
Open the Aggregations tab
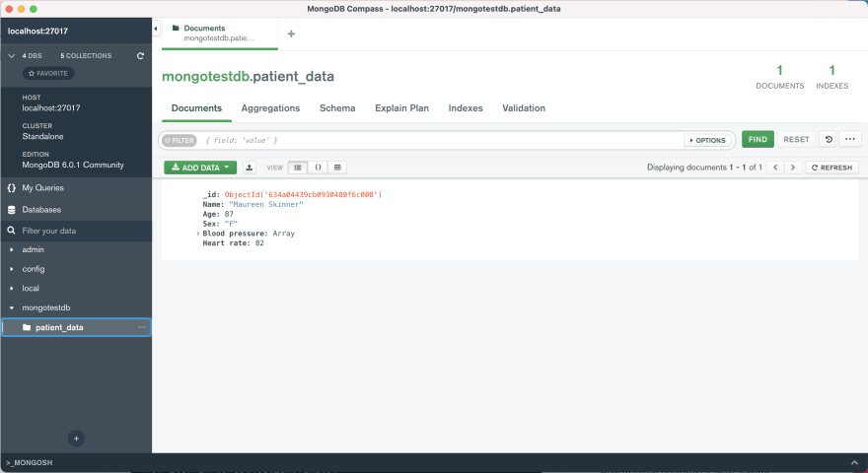click(x=270, y=108)
